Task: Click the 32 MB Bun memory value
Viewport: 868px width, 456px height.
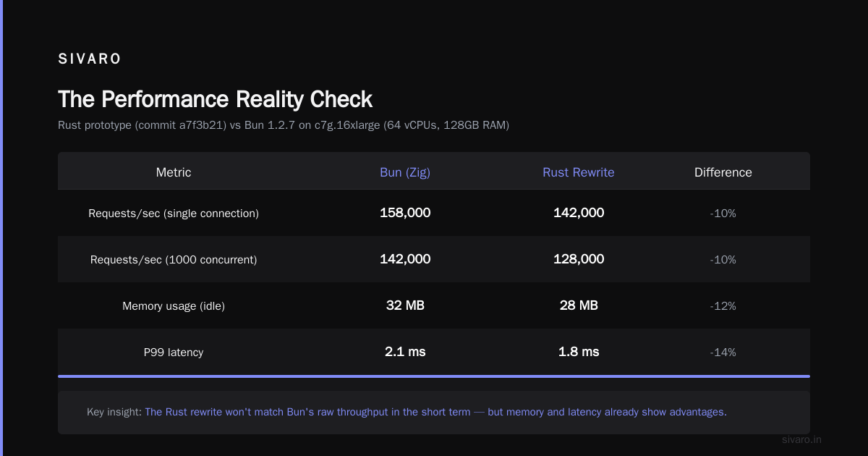Action: 405,305
